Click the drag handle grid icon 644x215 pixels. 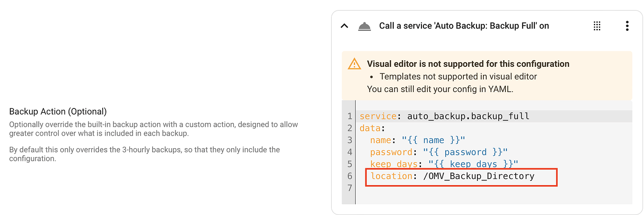click(597, 26)
